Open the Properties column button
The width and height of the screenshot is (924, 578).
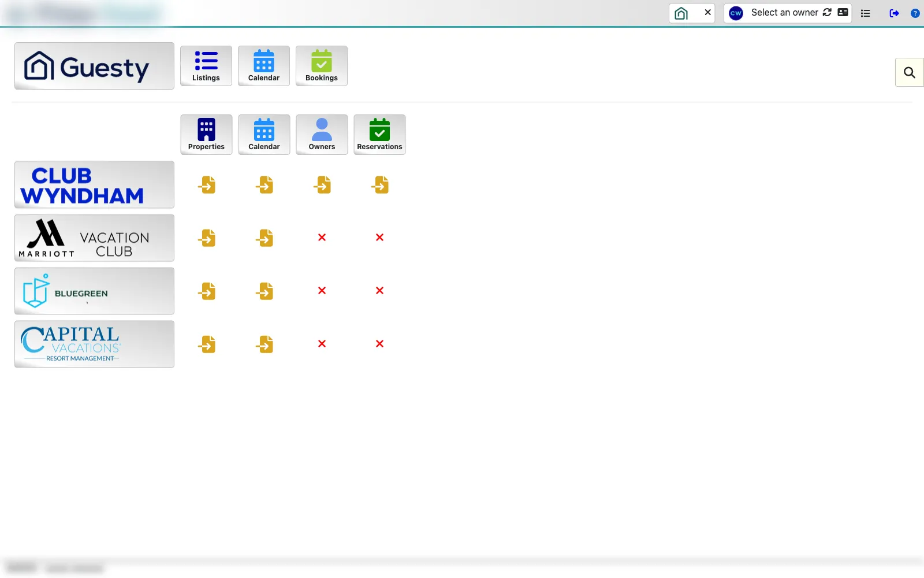(206, 135)
